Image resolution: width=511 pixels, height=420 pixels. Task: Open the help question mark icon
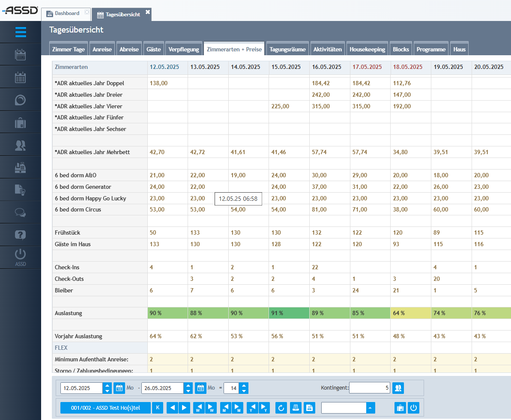click(21, 235)
